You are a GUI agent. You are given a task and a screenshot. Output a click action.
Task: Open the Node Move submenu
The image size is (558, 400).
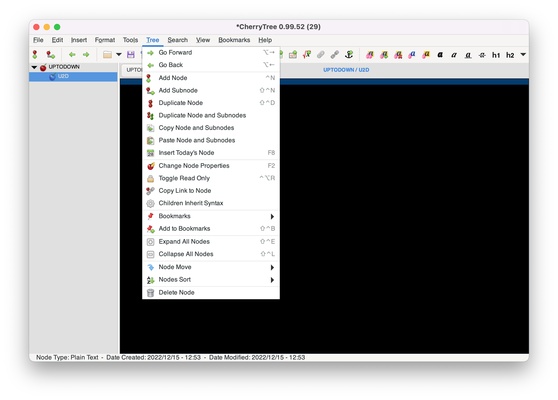pos(211,267)
